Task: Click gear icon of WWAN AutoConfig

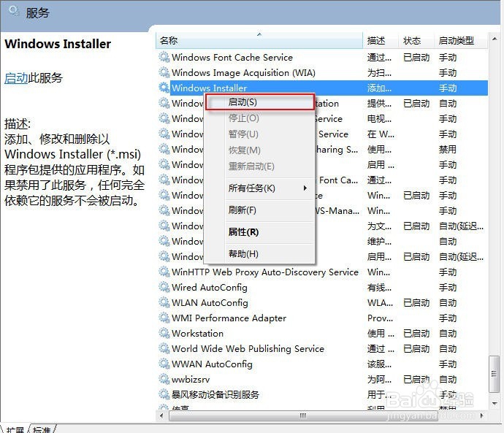Action: point(164,364)
